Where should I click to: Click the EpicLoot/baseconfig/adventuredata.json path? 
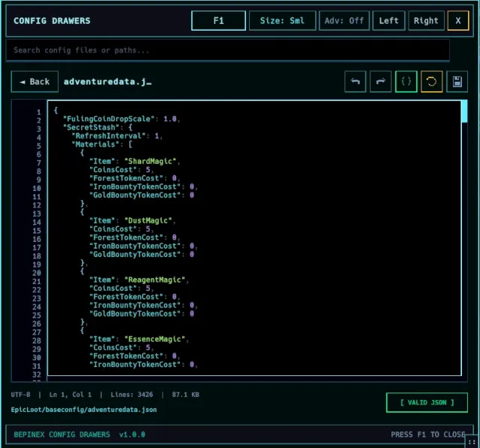pos(84,410)
